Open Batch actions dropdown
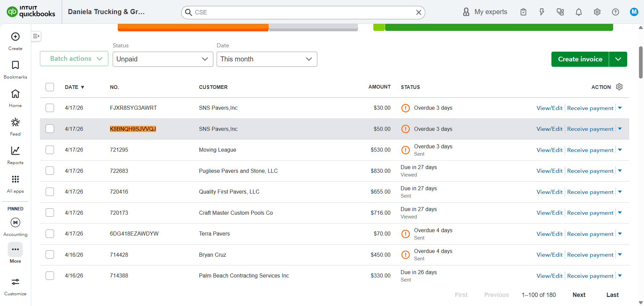Viewport: 644px width, 306px height. coord(74,59)
